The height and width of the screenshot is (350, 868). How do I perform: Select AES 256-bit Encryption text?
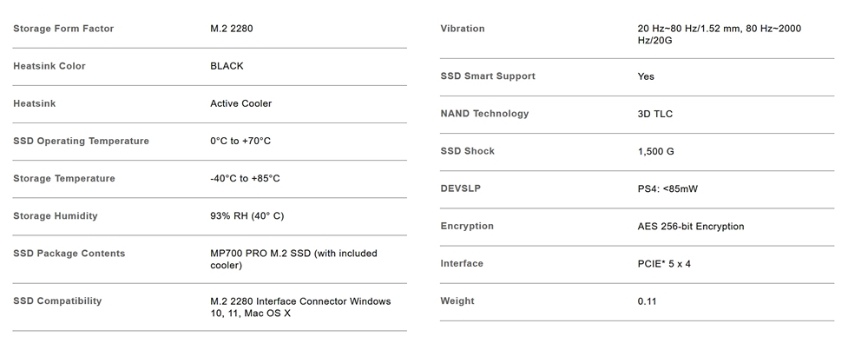691,227
